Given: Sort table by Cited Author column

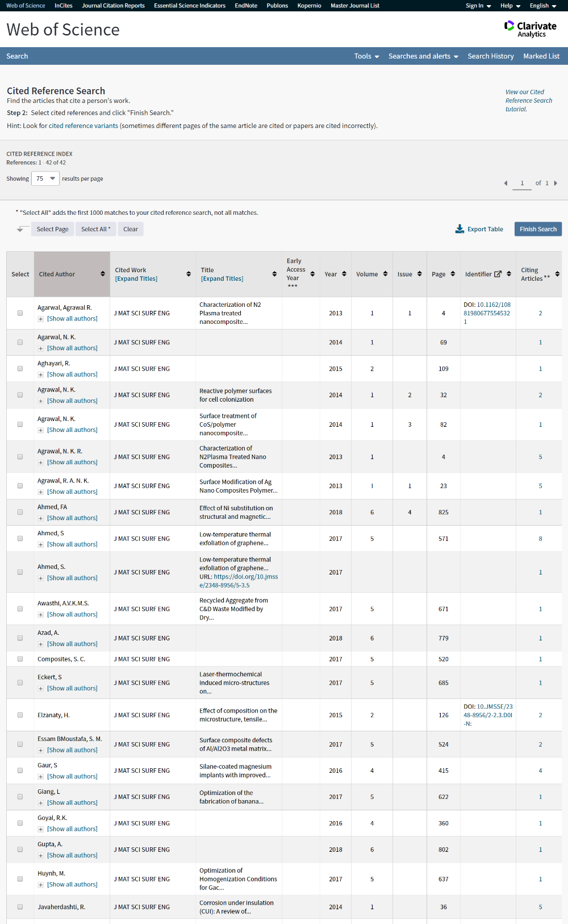Looking at the screenshot, I should 103,274.
